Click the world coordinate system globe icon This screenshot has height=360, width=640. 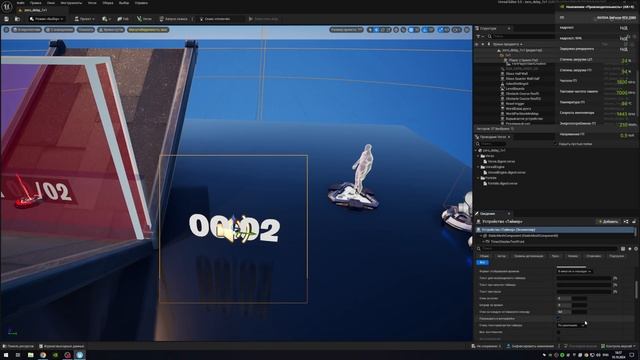396,30
